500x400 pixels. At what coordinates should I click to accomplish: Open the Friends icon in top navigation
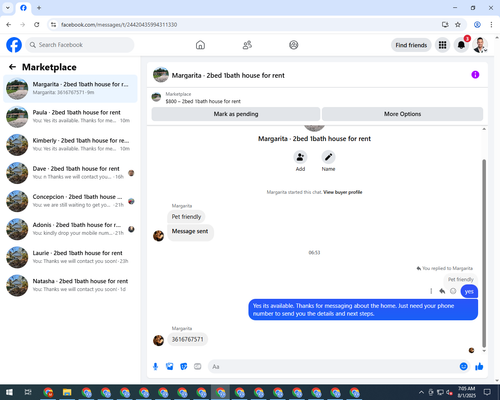point(247,45)
